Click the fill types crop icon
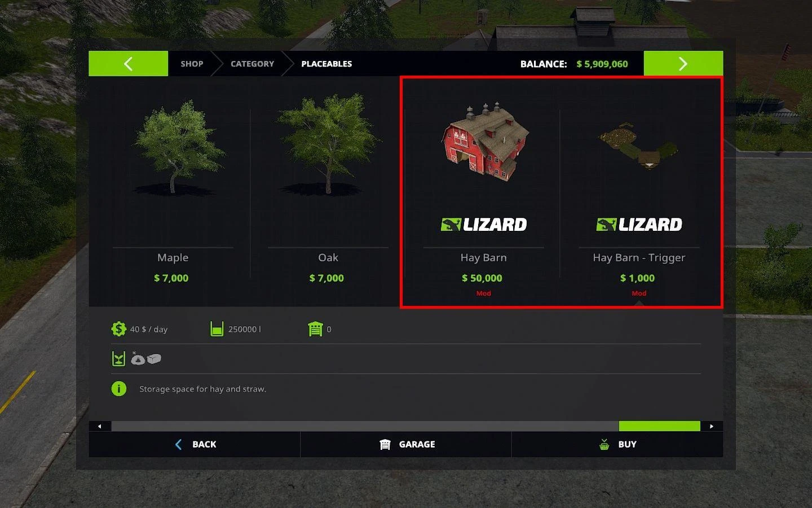The image size is (812, 508). (x=118, y=358)
